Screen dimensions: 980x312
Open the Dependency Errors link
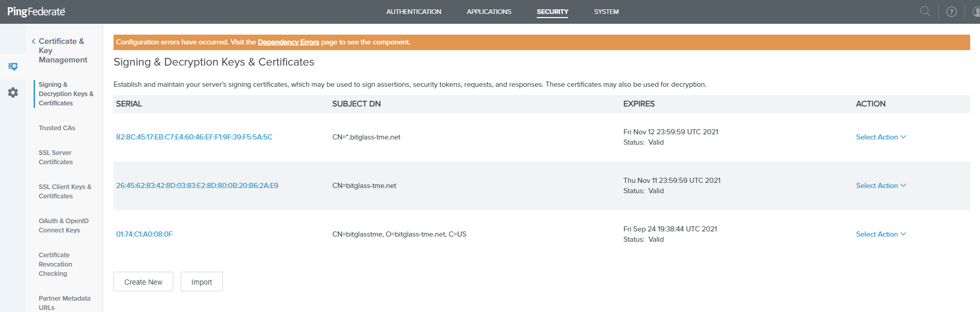tap(288, 42)
